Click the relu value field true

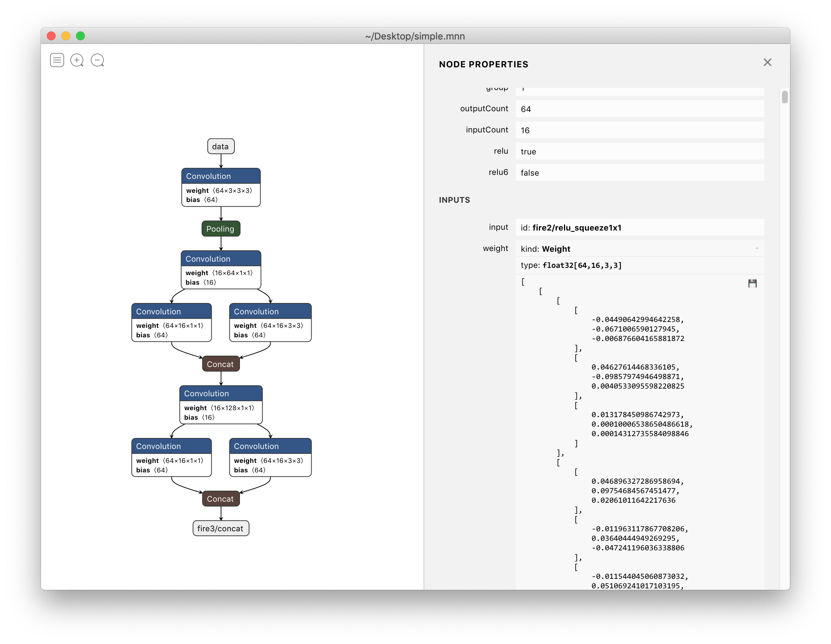[639, 151]
